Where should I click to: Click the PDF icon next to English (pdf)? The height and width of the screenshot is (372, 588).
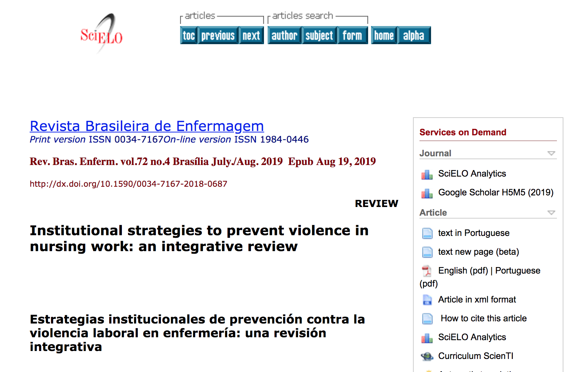tap(427, 271)
